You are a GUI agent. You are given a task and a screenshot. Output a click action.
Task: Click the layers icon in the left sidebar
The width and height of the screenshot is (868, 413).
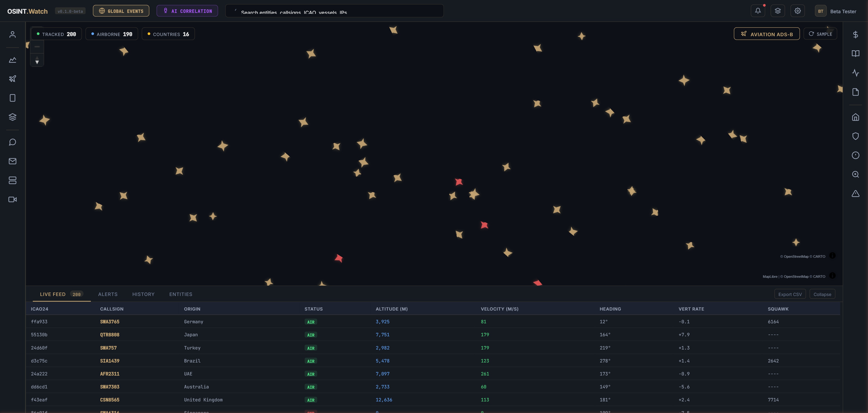pos(13,117)
